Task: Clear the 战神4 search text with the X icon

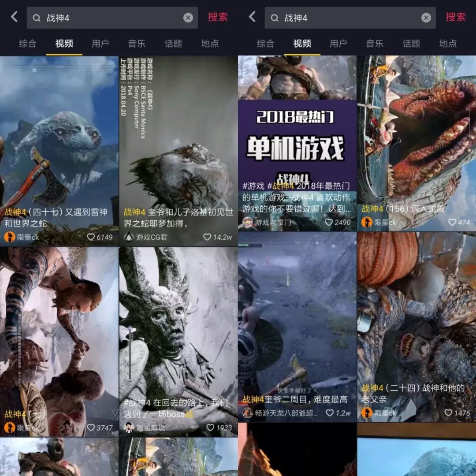Action: (188, 18)
